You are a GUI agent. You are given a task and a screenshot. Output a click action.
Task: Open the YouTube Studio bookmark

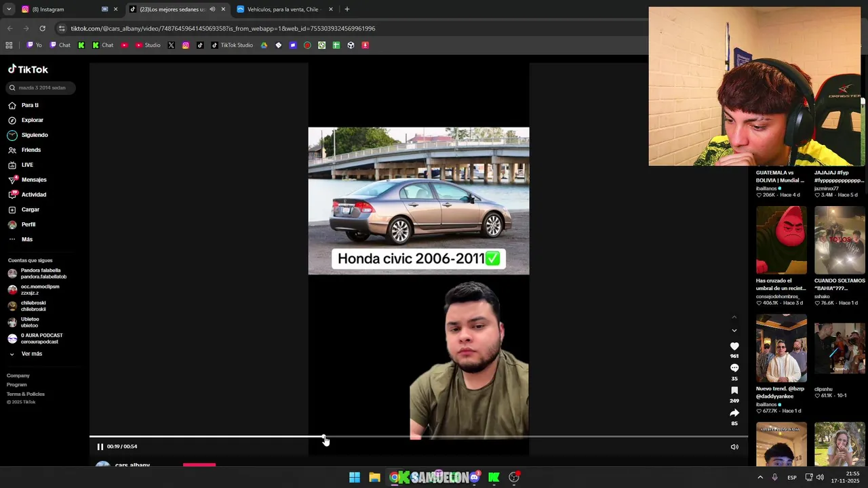click(148, 45)
